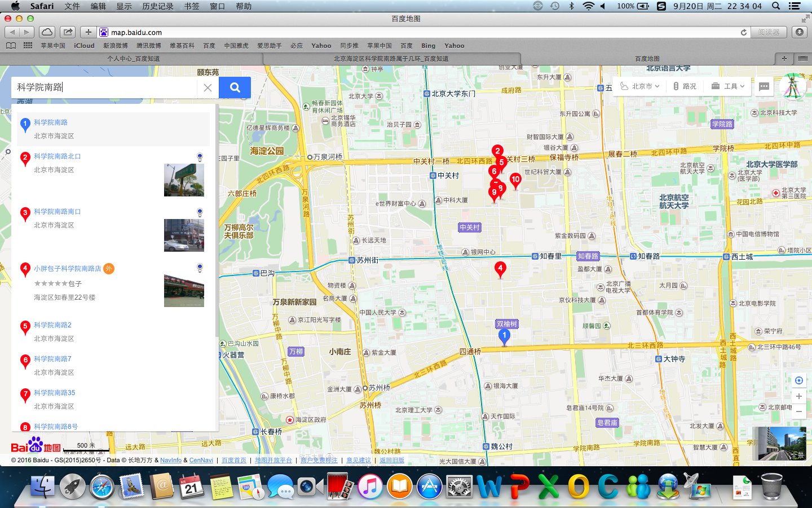
Task: Toggle the street view panorama thumbnail
Action: tap(782, 443)
